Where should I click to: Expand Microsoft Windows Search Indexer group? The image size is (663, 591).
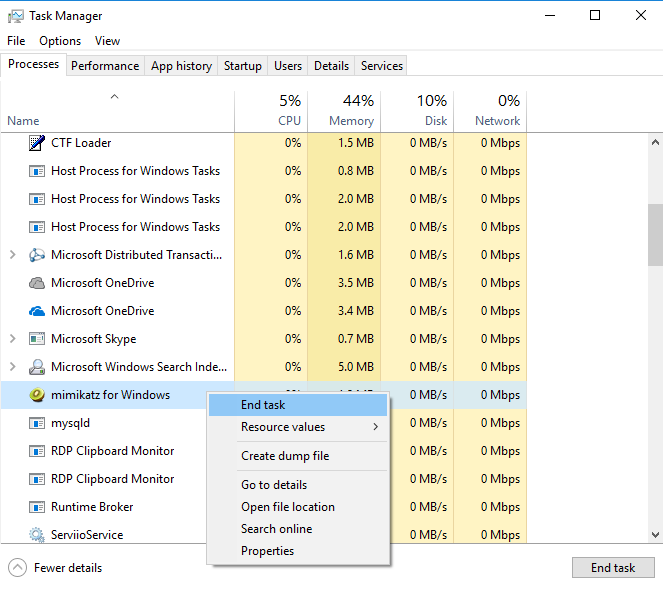pos(13,367)
